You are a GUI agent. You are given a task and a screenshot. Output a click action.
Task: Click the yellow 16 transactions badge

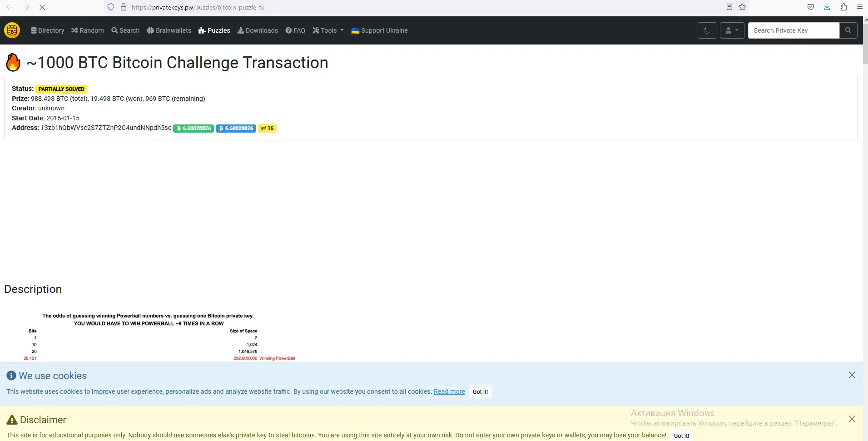(x=267, y=128)
